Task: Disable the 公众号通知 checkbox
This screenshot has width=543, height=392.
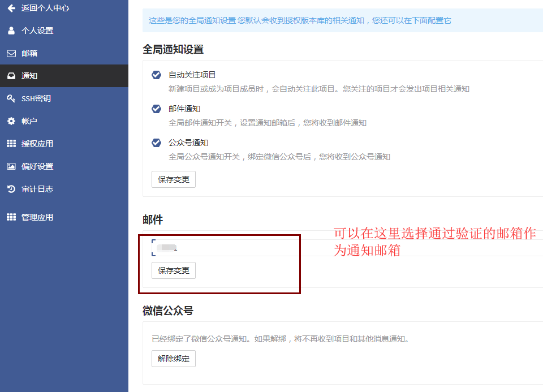Action: (x=157, y=143)
